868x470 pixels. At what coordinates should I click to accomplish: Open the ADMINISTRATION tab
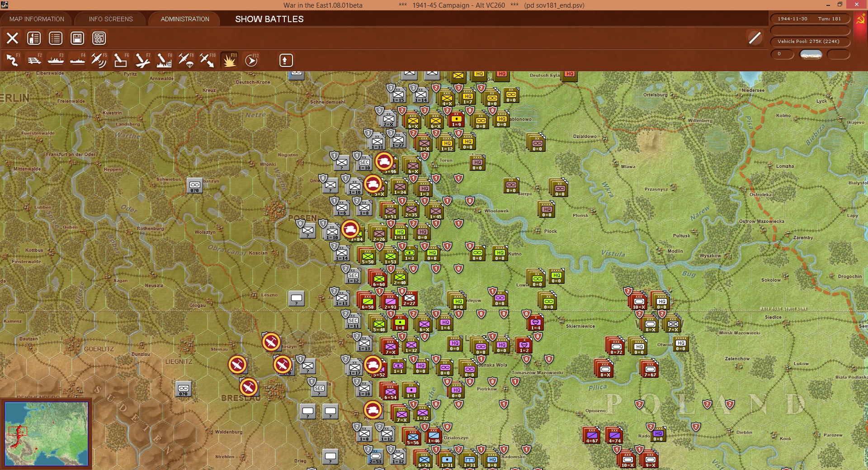(185, 19)
